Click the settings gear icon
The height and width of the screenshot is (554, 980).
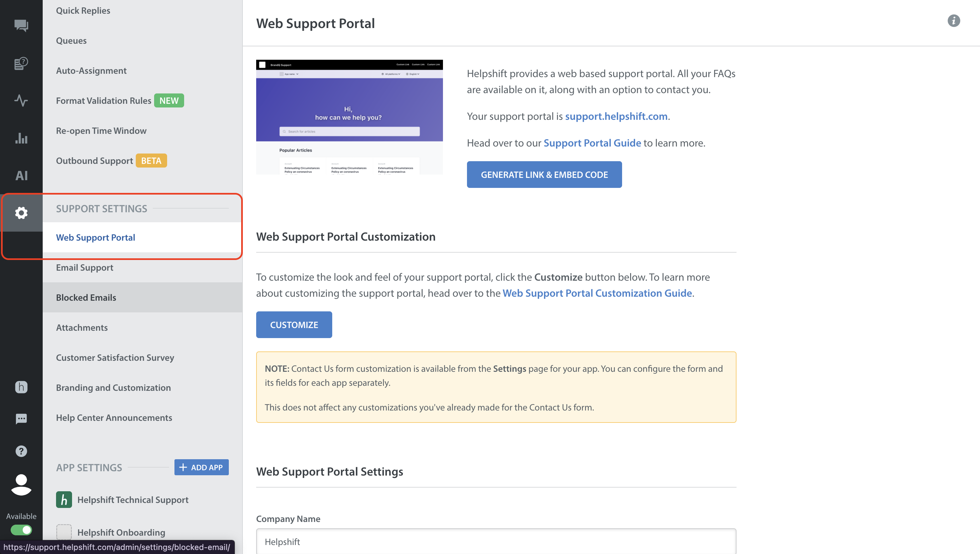coord(21,213)
